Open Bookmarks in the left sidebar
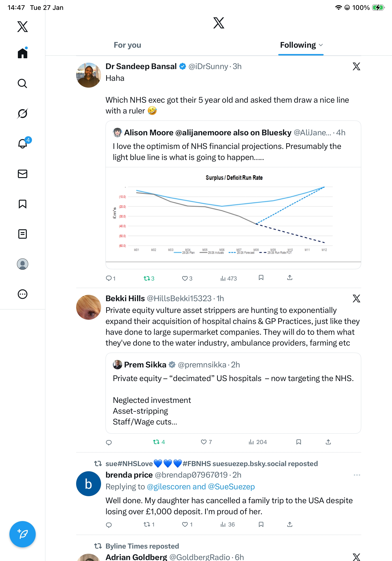Screen dimensions: 392x561 (23, 204)
